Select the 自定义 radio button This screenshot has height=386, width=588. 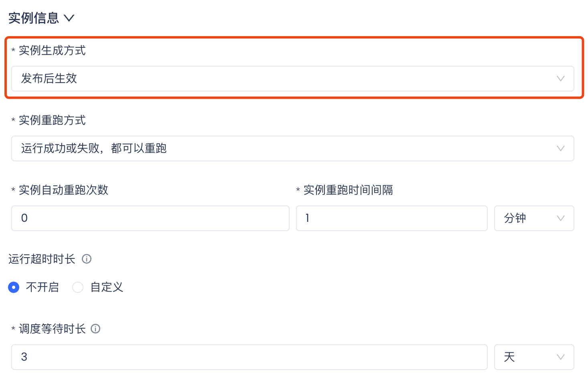(x=78, y=287)
